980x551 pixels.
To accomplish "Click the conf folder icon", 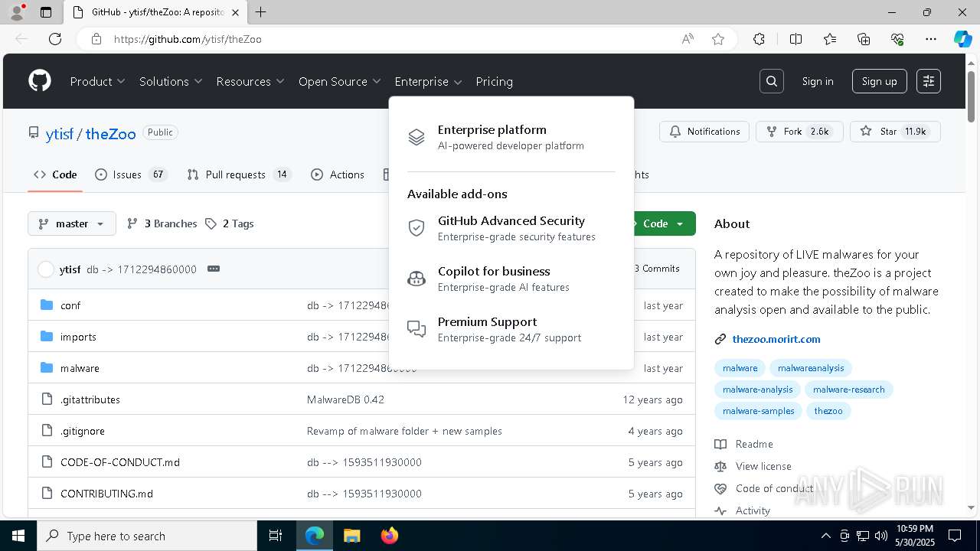I will tap(47, 305).
